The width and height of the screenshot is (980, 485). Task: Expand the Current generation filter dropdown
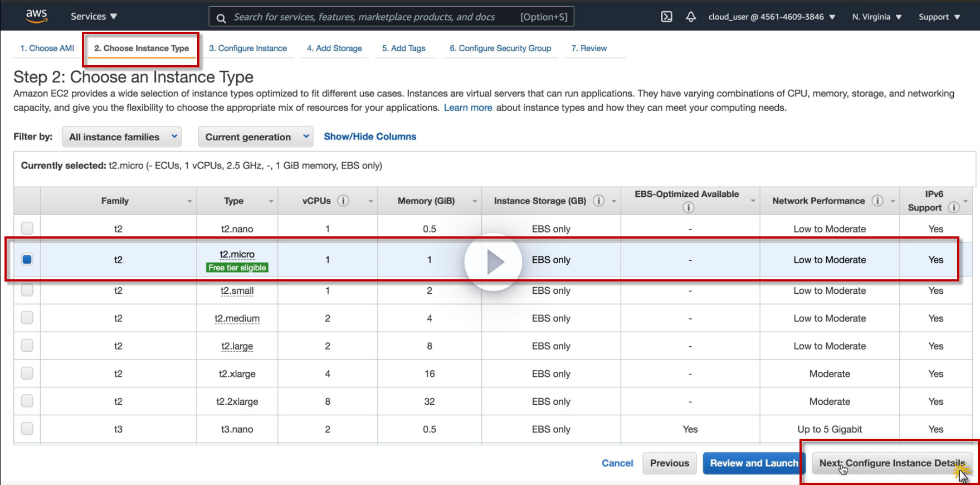click(255, 137)
